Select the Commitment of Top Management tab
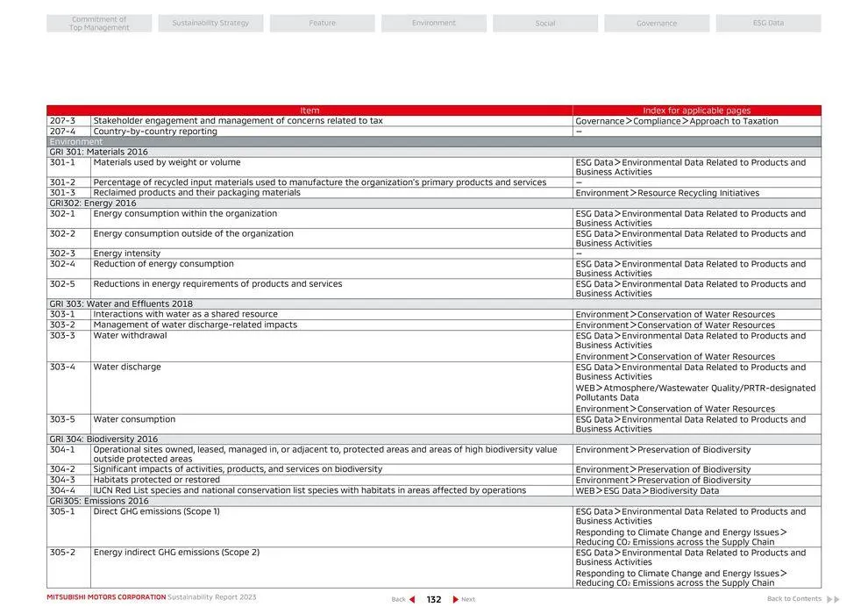Image resolution: width=868 pixels, height=614 pixels. click(x=98, y=22)
